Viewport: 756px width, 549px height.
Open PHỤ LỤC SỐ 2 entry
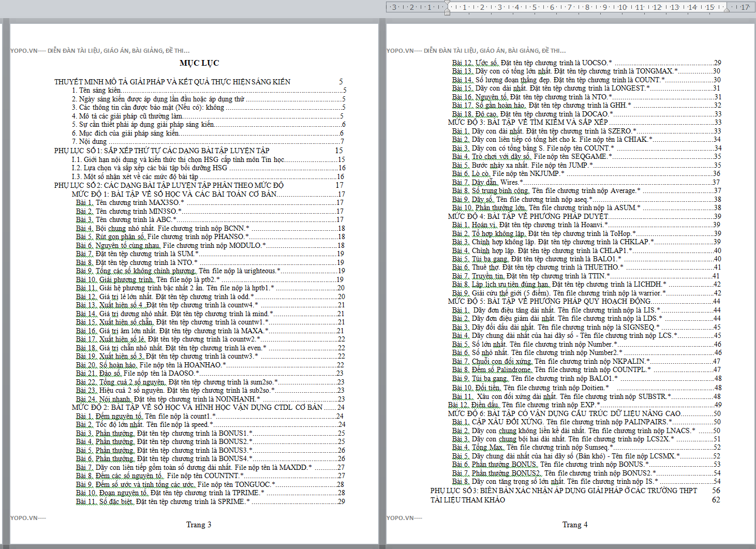coord(199,185)
